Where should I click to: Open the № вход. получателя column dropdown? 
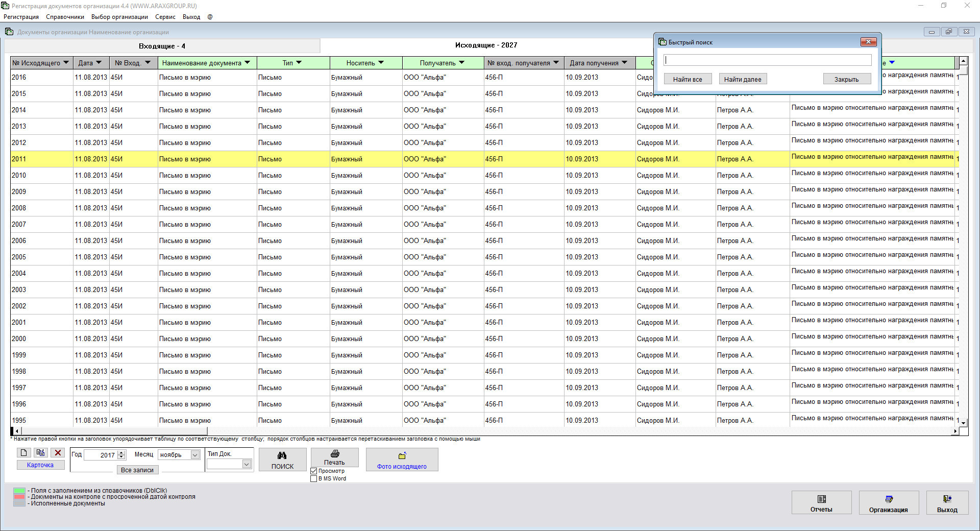click(x=556, y=63)
